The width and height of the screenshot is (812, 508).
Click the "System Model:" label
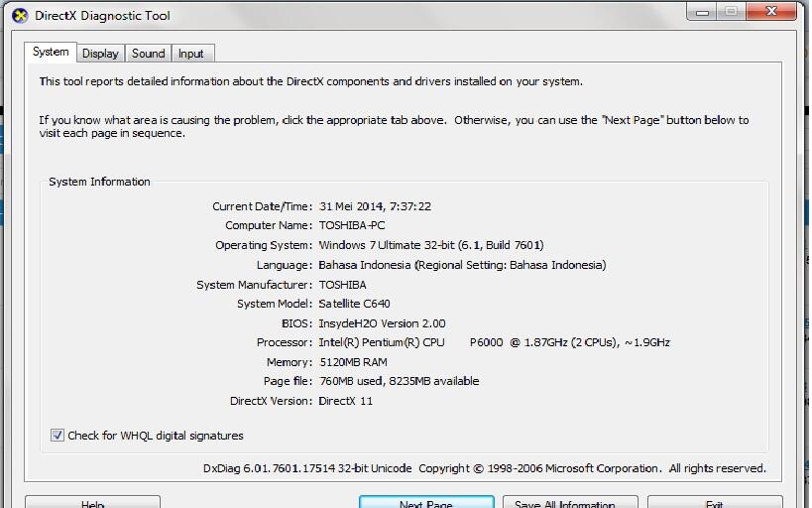tap(275, 304)
